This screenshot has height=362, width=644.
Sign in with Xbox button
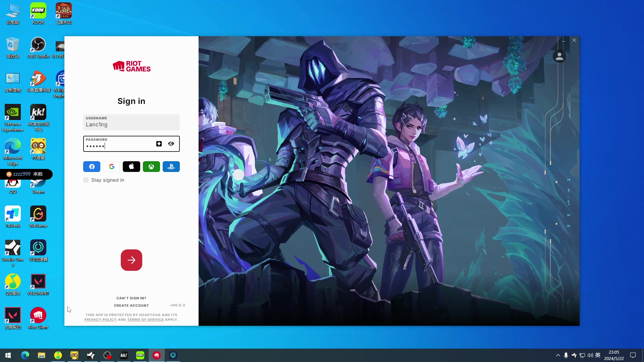tap(151, 167)
